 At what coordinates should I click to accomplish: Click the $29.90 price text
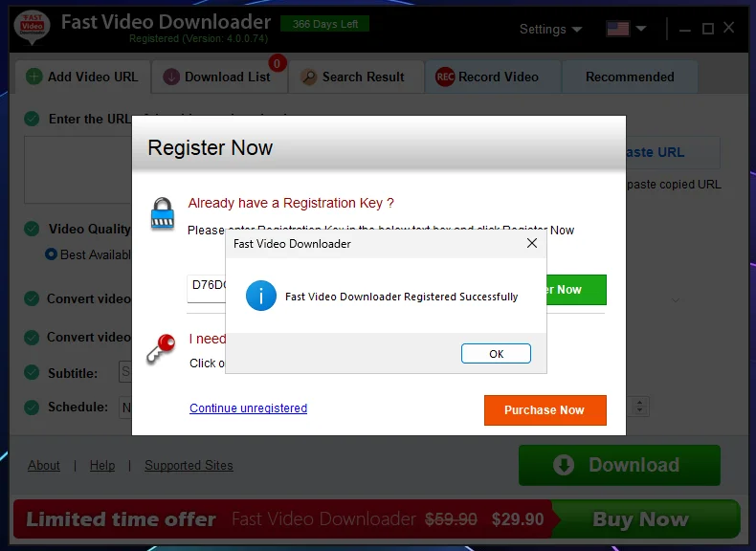(x=518, y=519)
